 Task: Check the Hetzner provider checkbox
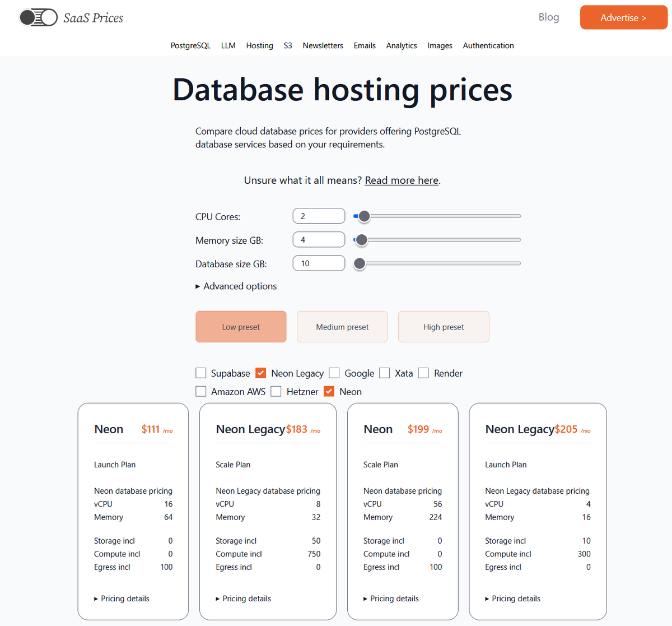click(x=276, y=391)
